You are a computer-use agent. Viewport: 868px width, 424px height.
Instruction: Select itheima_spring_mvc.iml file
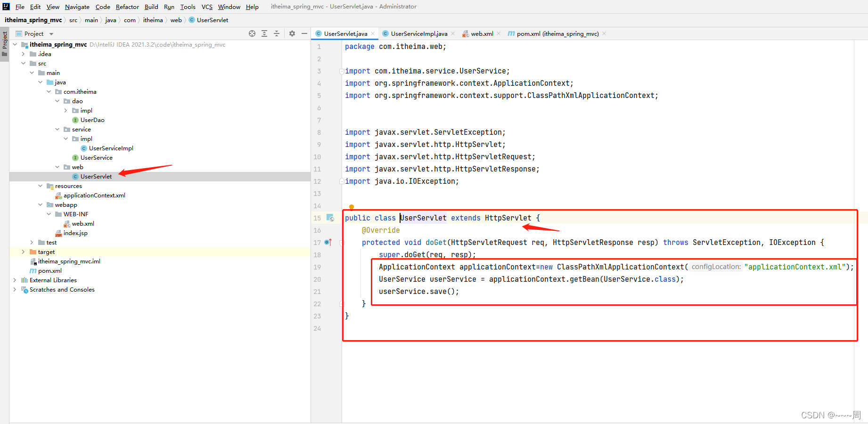pyautogui.click(x=69, y=261)
